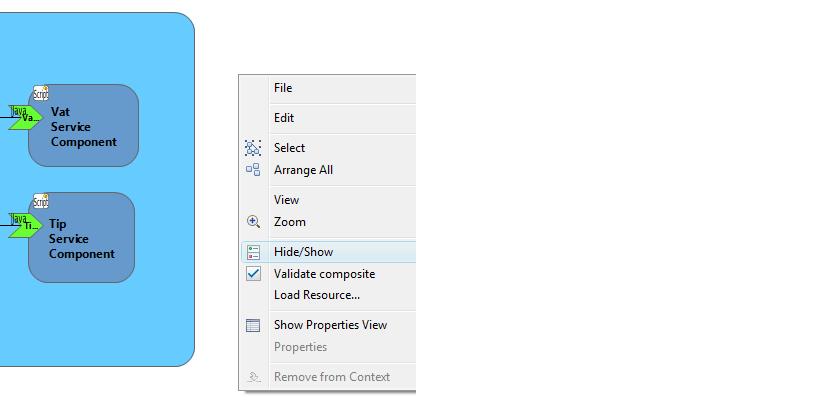Select the green Java service arrow on Tip component
The width and height of the screenshot is (834, 405).
tap(26, 226)
